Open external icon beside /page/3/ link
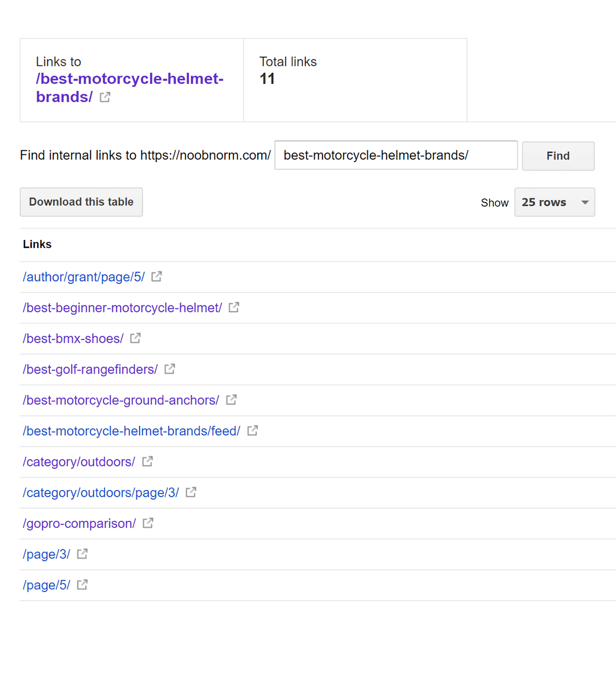 coord(82,554)
